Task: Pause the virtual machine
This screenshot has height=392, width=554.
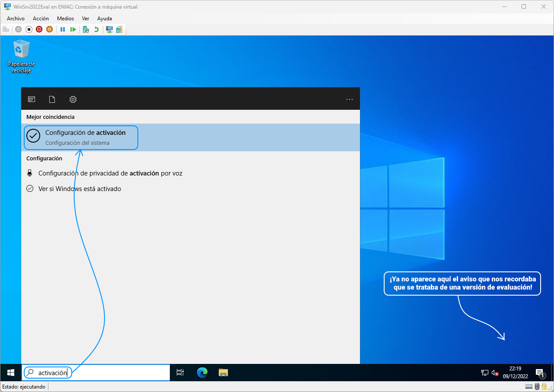Action: click(x=63, y=29)
